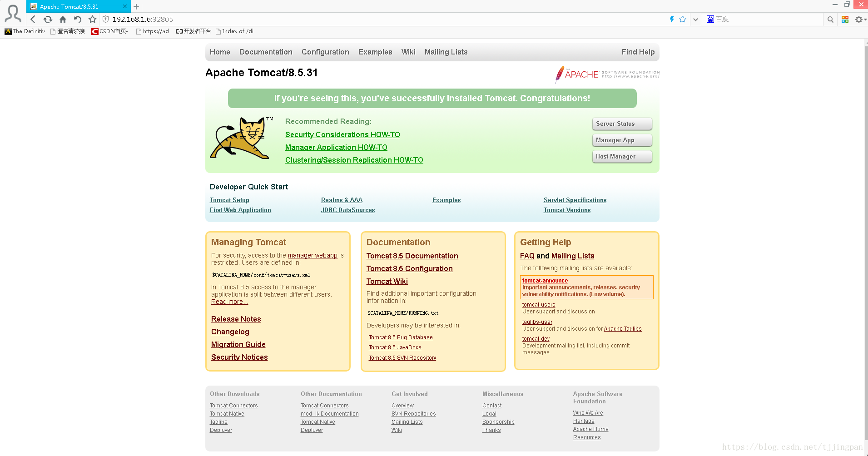Open Security Considerations HOW-TO link
Image resolution: width=868 pixels, height=456 pixels.
[x=342, y=134]
